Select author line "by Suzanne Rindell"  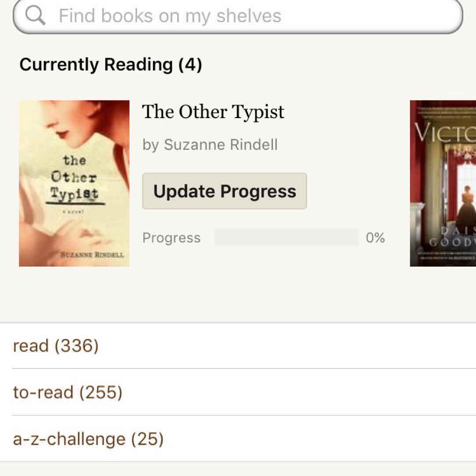coord(210,145)
